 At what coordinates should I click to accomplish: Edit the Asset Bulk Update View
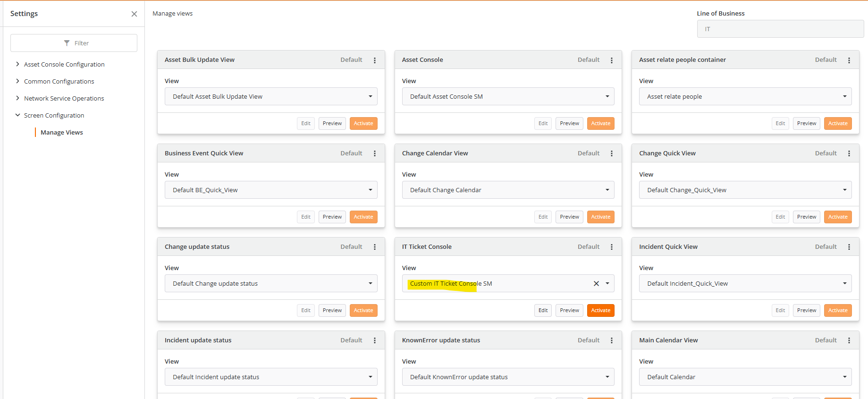tap(306, 123)
